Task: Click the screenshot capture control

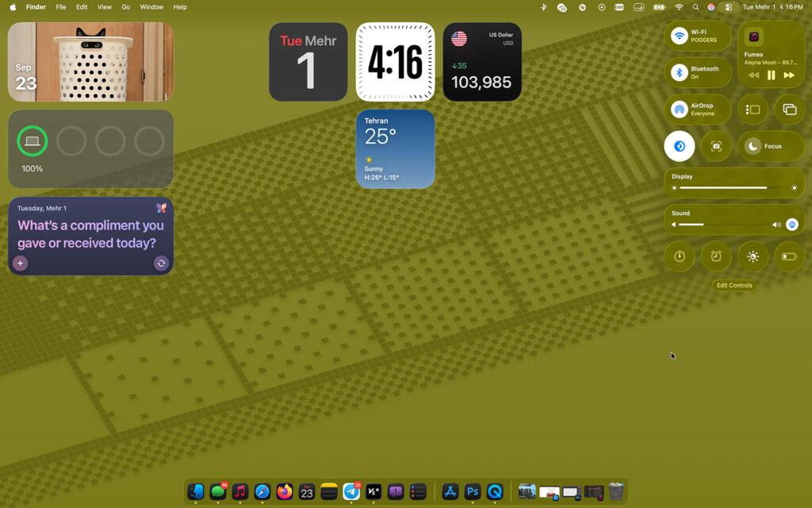Action: click(x=716, y=146)
